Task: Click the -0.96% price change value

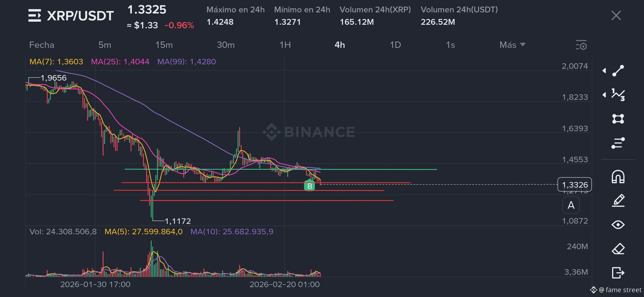Action: (x=179, y=25)
